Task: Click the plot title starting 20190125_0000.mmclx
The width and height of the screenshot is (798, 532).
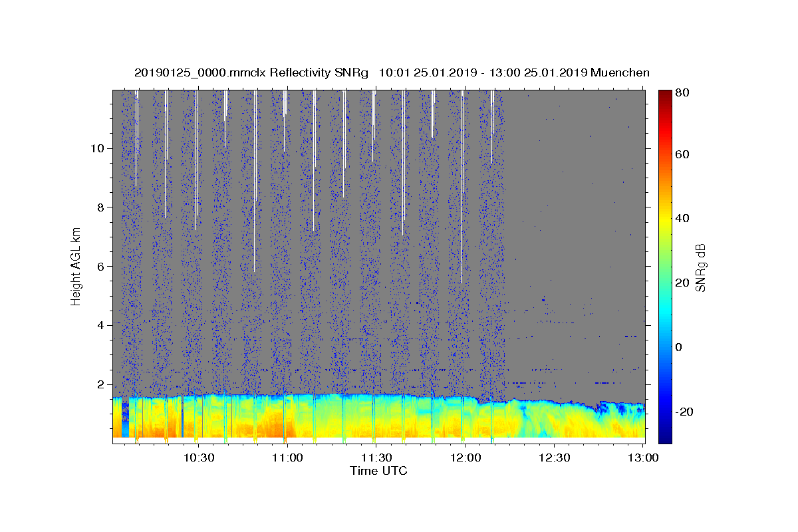Action: pyautogui.click(x=392, y=72)
